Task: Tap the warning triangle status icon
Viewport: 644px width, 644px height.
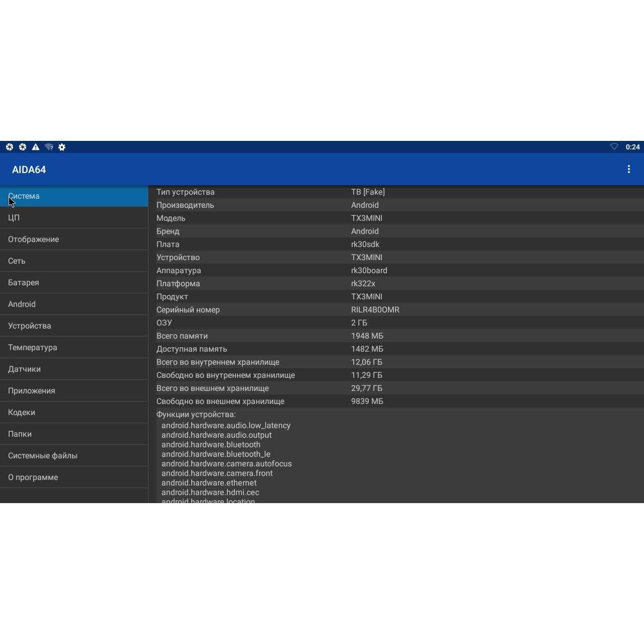Action: pyautogui.click(x=36, y=147)
